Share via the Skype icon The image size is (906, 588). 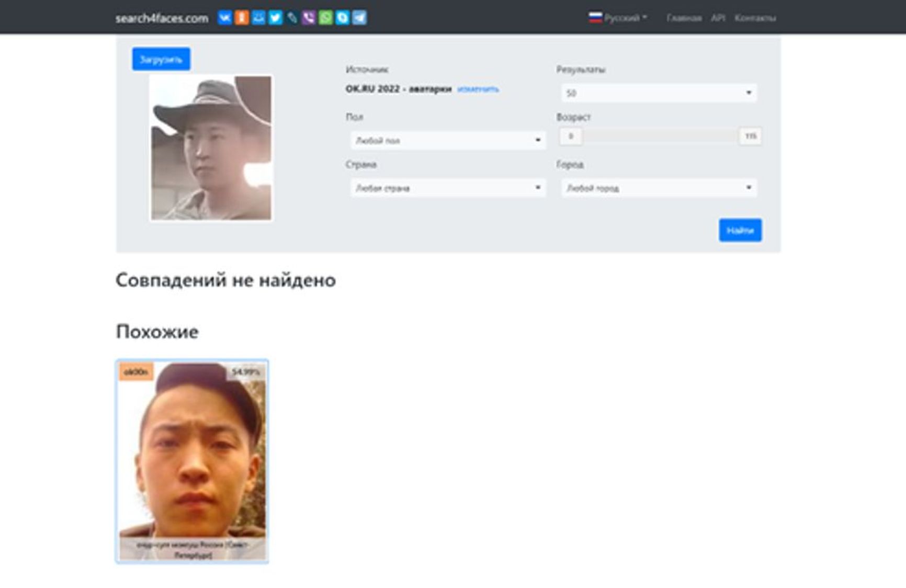pyautogui.click(x=342, y=18)
